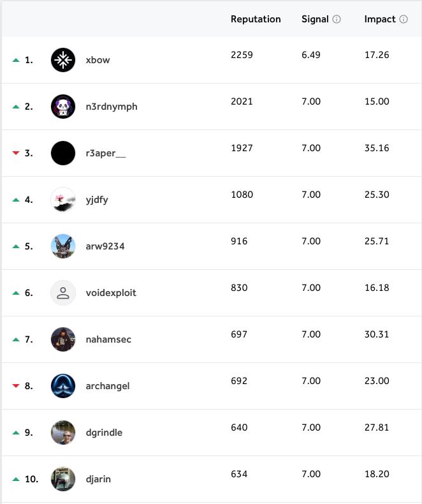Click the green up arrow beside rank 1
This screenshot has width=422, height=504.
click(16, 60)
